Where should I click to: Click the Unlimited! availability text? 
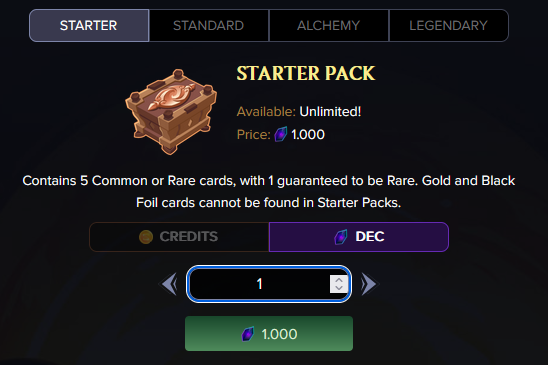point(330,112)
